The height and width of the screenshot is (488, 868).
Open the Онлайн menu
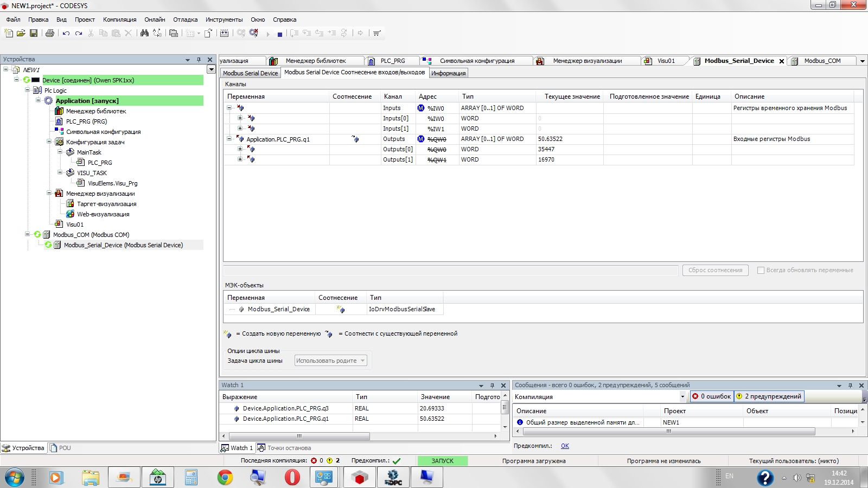(155, 20)
